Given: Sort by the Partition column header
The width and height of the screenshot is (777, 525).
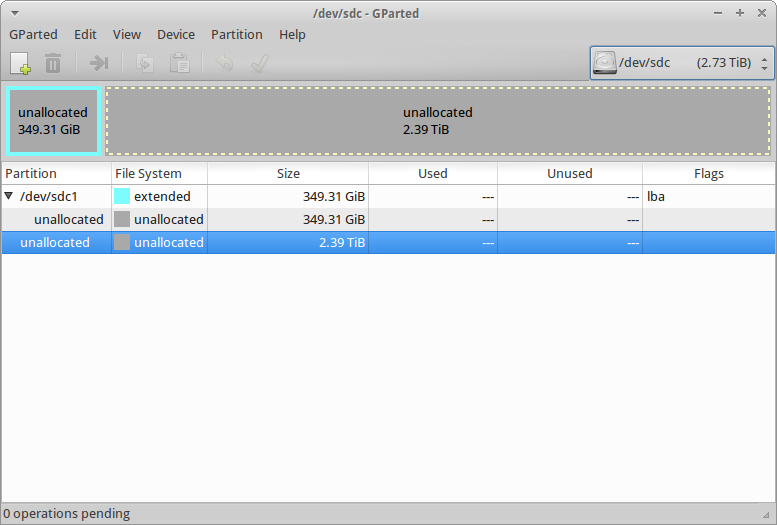Looking at the screenshot, I should [x=56, y=174].
